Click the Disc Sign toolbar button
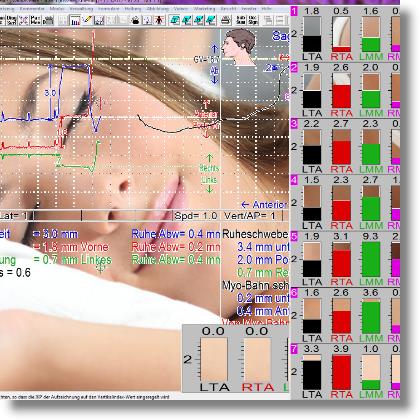Viewport: 420px width, 420px height. (253, 20)
